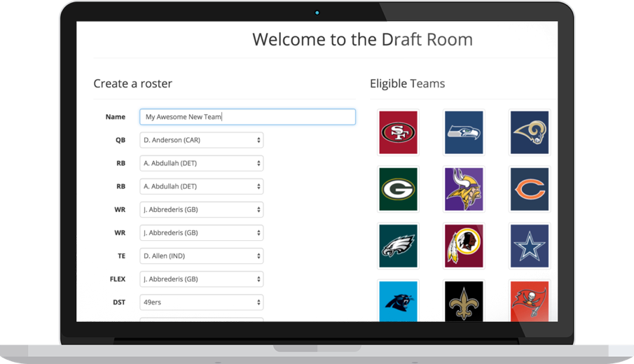This screenshot has width=634, height=364.
Task: Click the Chicago Bears logo
Action: coord(529,189)
